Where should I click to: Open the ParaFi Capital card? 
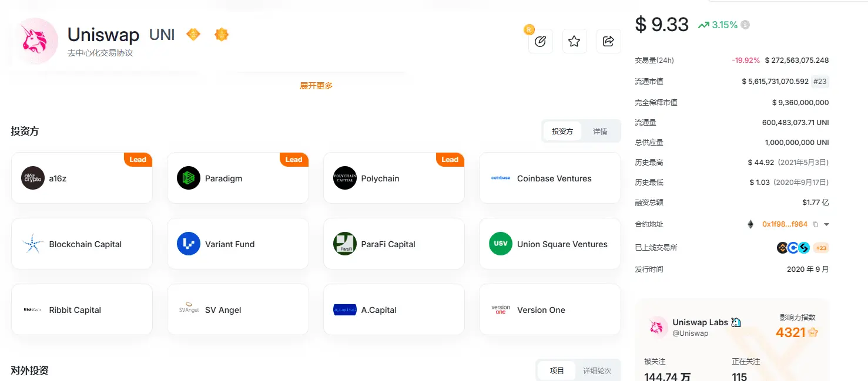click(x=394, y=244)
